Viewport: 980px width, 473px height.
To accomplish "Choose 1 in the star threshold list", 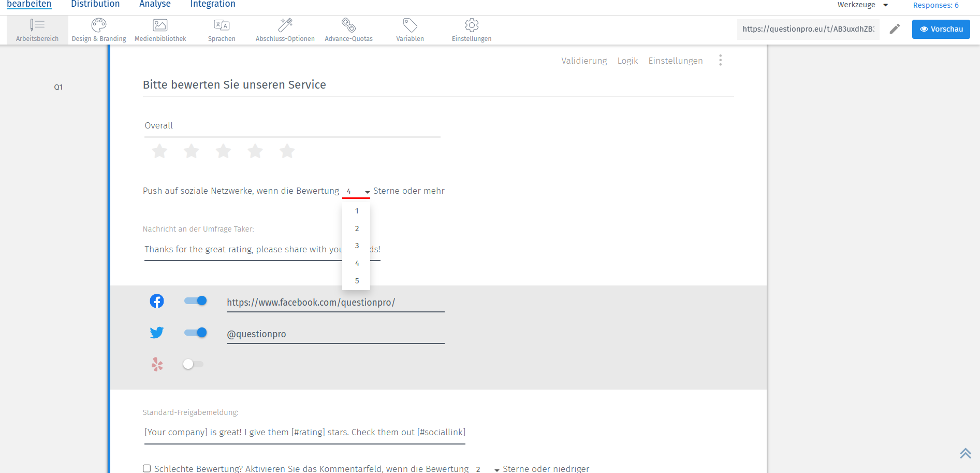I will point(357,211).
